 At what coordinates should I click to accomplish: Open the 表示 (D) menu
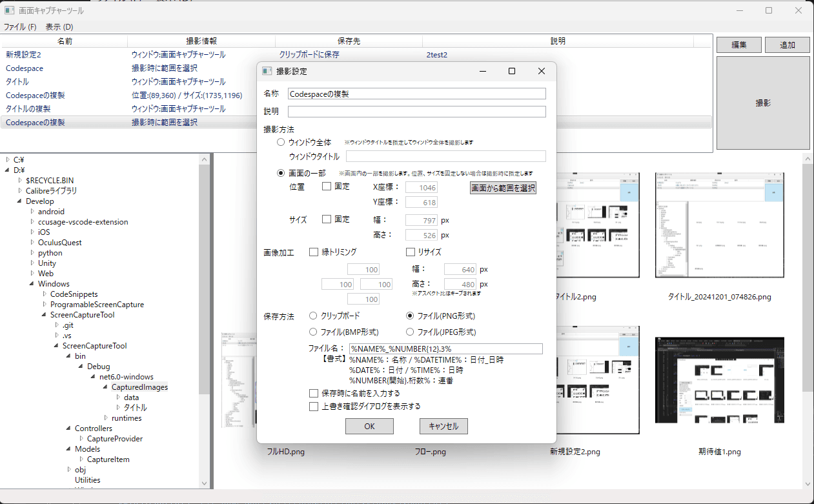(59, 27)
